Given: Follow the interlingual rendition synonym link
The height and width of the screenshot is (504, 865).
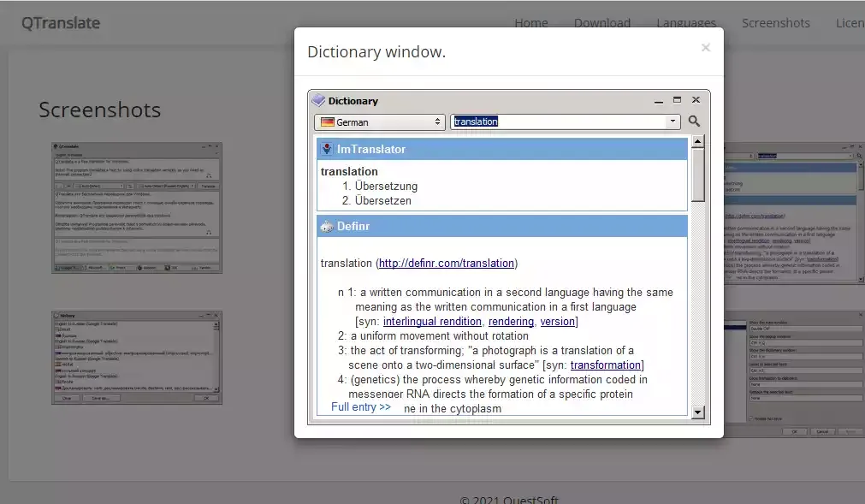Looking at the screenshot, I should [432, 322].
